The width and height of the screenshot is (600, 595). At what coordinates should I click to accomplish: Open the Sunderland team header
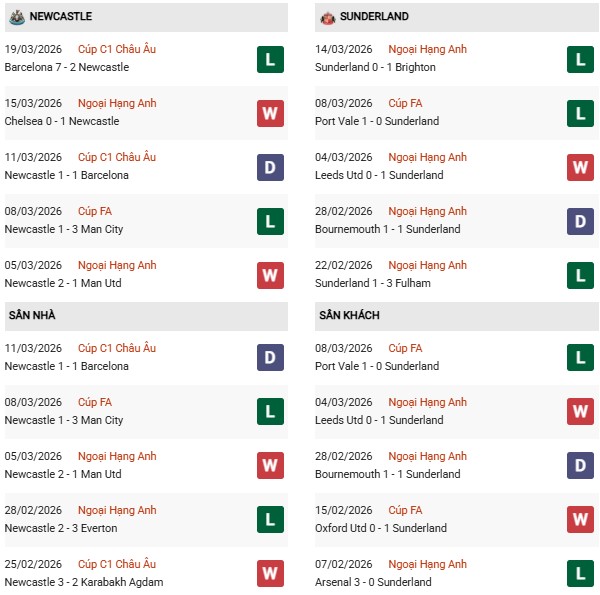pos(374,17)
